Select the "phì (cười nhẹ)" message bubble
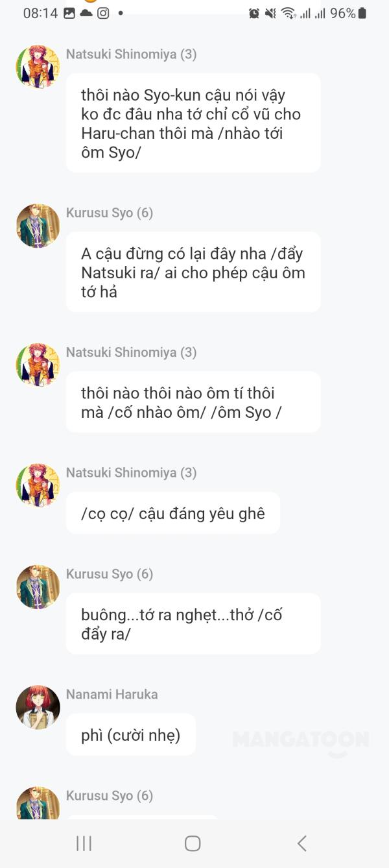Image resolution: width=389 pixels, height=868 pixels. [130, 735]
